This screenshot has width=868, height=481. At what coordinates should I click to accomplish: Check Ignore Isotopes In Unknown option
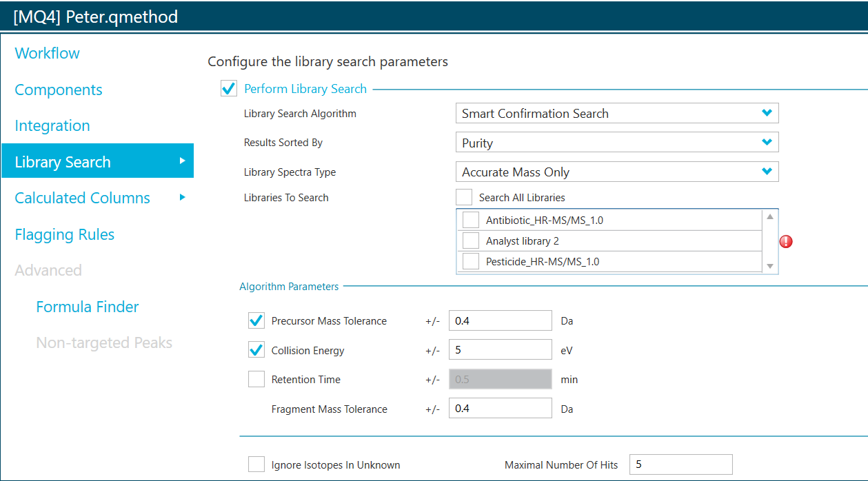[256, 464]
